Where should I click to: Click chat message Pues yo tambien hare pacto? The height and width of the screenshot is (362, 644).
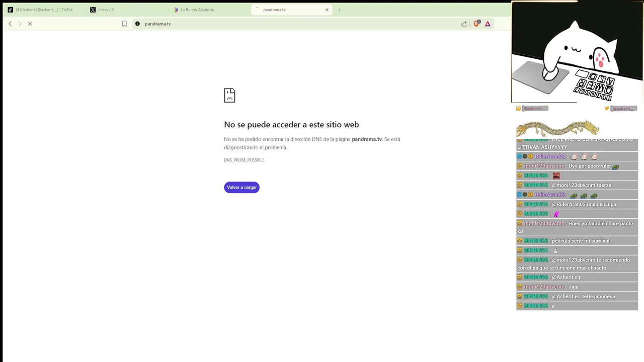coord(577,227)
